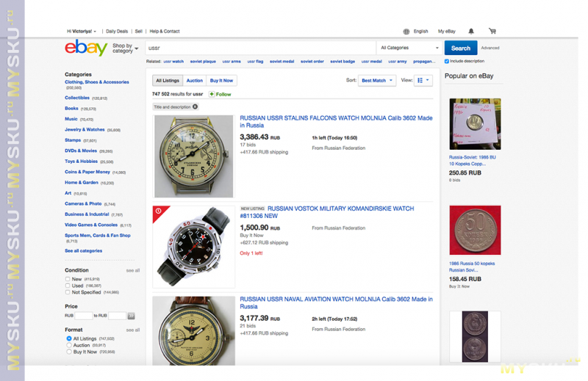The height and width of the screenshot is (381, 588).
Task: Open 1986 Russia 50 kopeks link
Action: (472, 266)
